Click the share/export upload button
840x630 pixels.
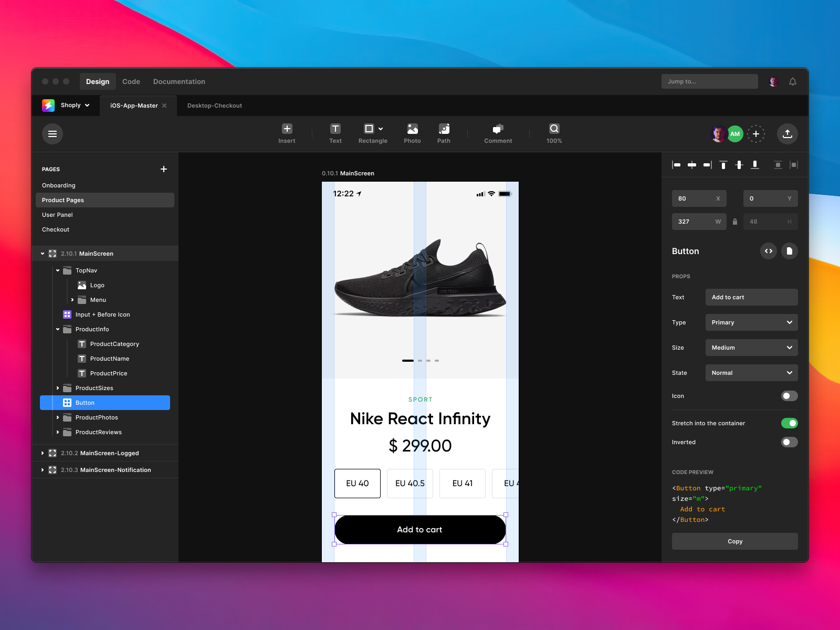[787, 134]
